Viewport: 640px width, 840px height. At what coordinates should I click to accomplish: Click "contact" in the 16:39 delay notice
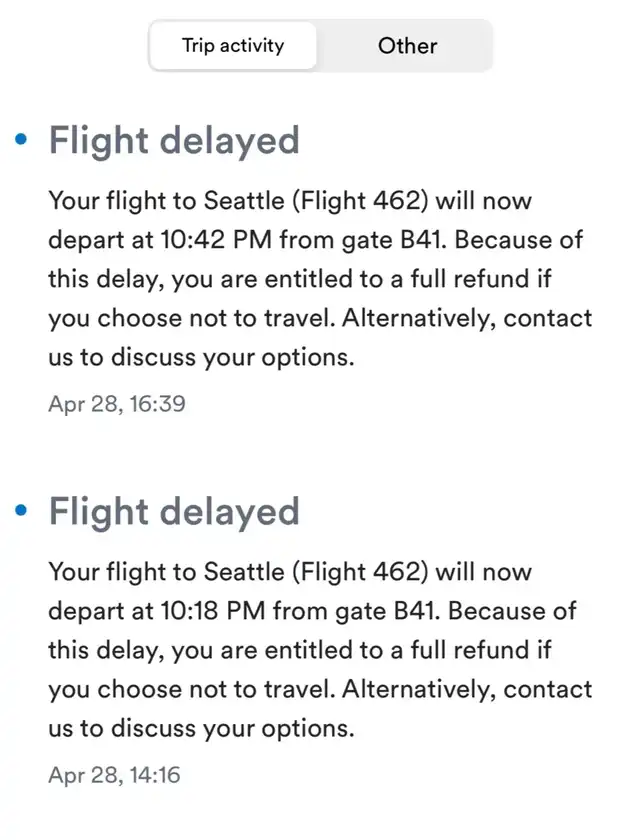(548, 319)
